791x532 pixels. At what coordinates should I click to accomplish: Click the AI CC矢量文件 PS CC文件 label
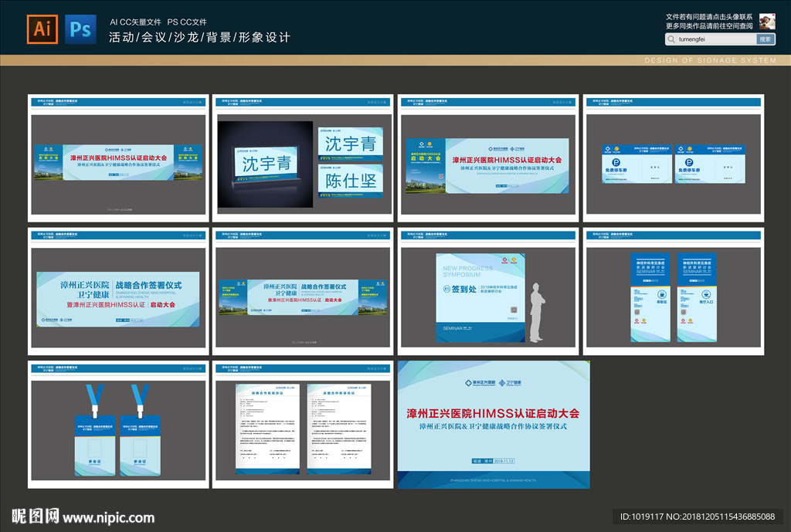click(x=158, y=22)
